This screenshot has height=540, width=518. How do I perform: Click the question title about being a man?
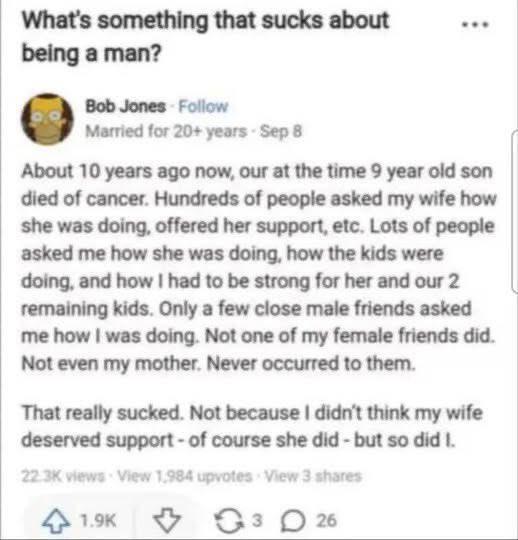pos(206,37)
